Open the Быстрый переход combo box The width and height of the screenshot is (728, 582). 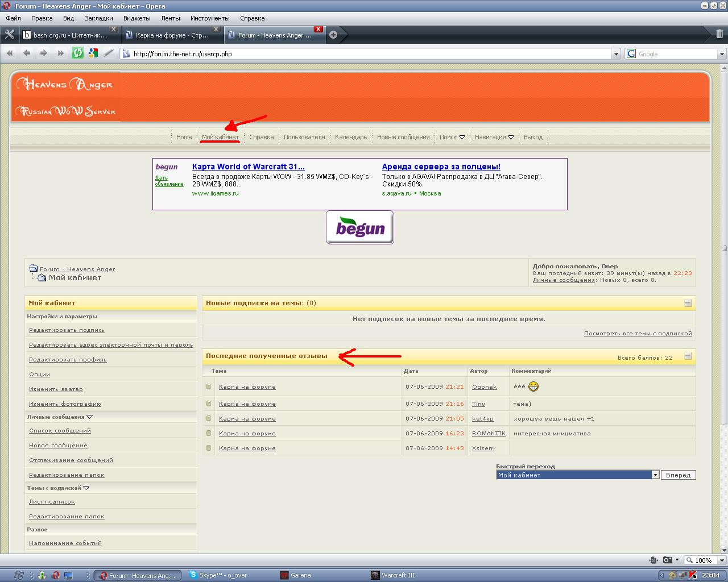click(x=577, y=475)
